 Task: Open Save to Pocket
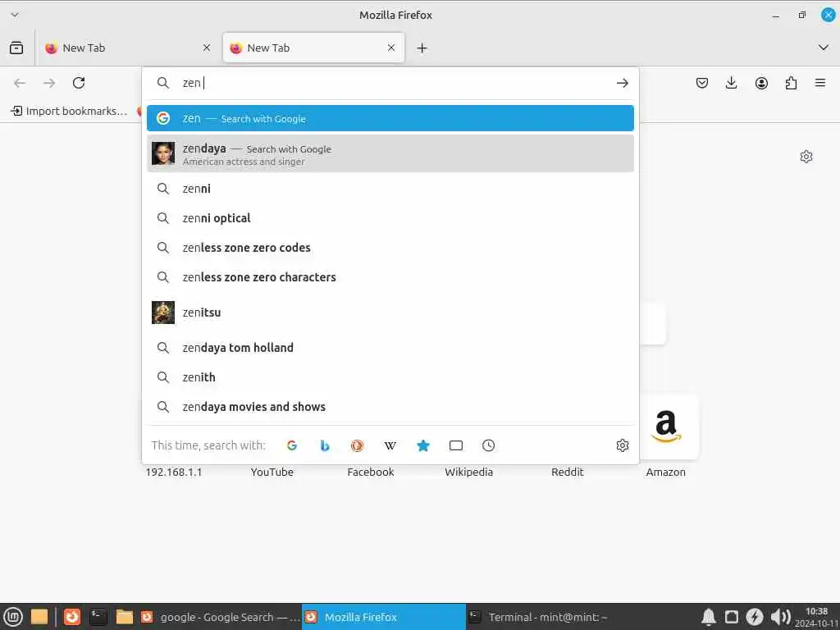[702, 83]
